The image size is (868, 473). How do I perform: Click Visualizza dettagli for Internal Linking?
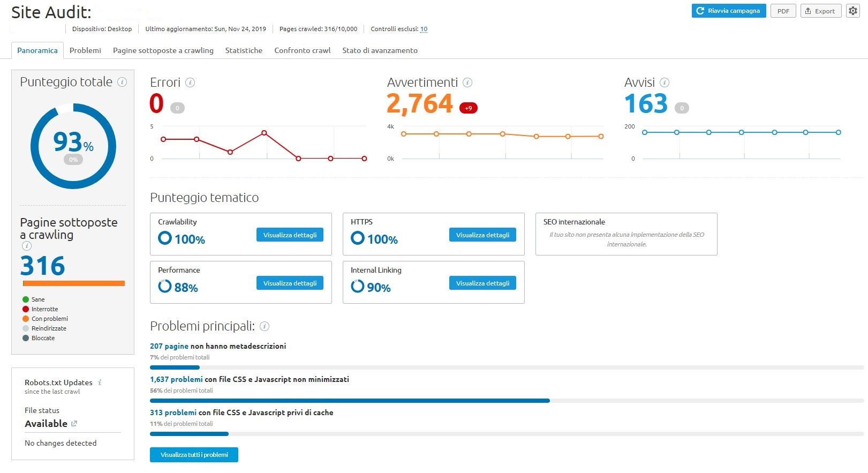tap(482, 283)
